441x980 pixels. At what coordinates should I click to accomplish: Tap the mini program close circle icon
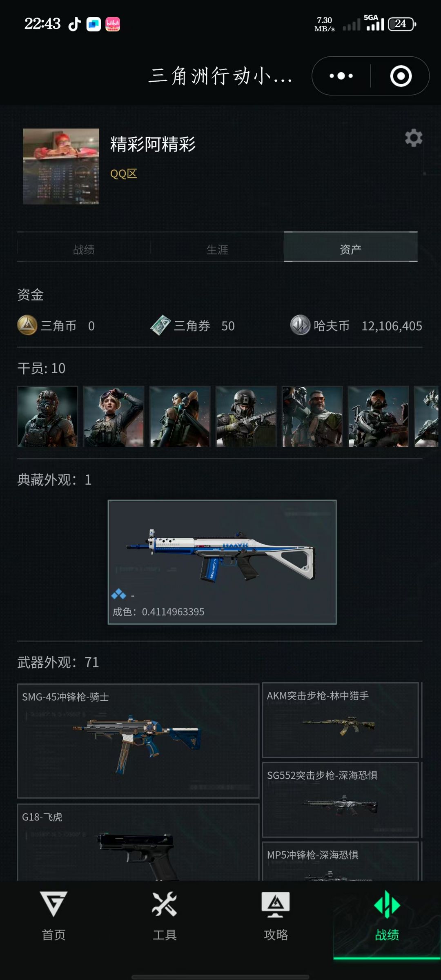pyautogui.click(x=401, y=76)
